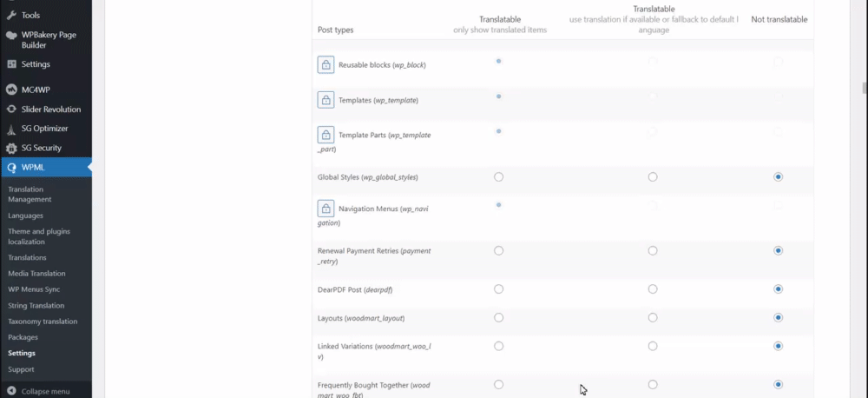Click the Slider Revolution icon
The height and width of the screenshot is (398, 868).
(x=11, y=109)
